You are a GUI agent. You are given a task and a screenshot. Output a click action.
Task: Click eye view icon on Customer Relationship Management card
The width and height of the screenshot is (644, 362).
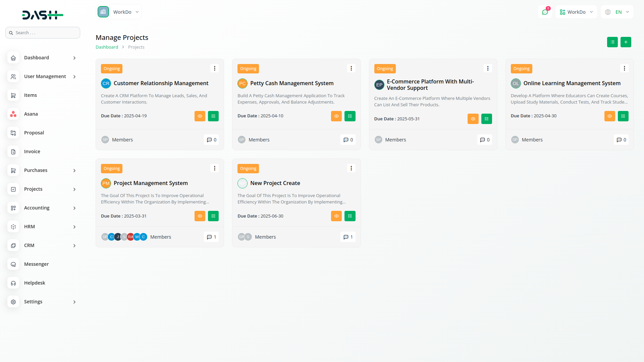coord(200,116)
